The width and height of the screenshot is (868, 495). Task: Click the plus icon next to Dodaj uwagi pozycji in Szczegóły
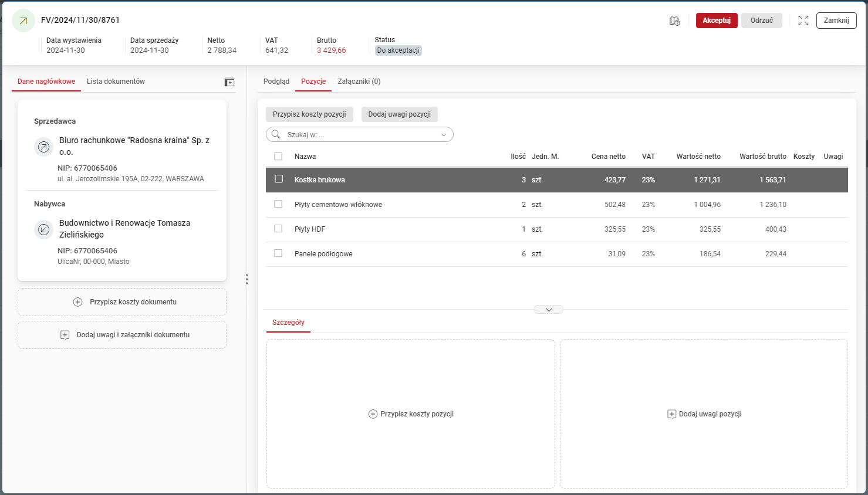tap(672, 414)
